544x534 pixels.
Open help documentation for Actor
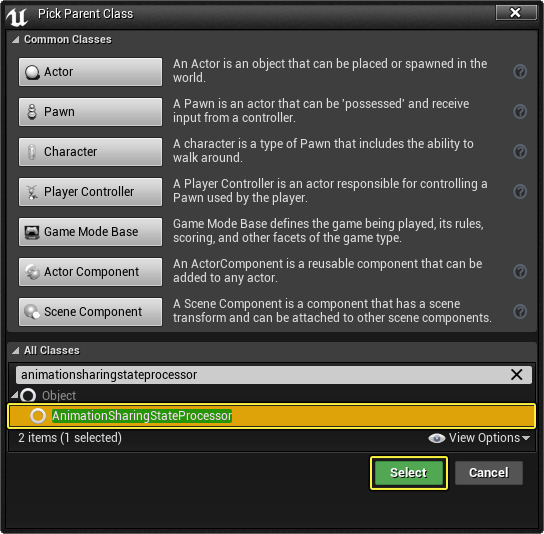(x=520, y=71)
